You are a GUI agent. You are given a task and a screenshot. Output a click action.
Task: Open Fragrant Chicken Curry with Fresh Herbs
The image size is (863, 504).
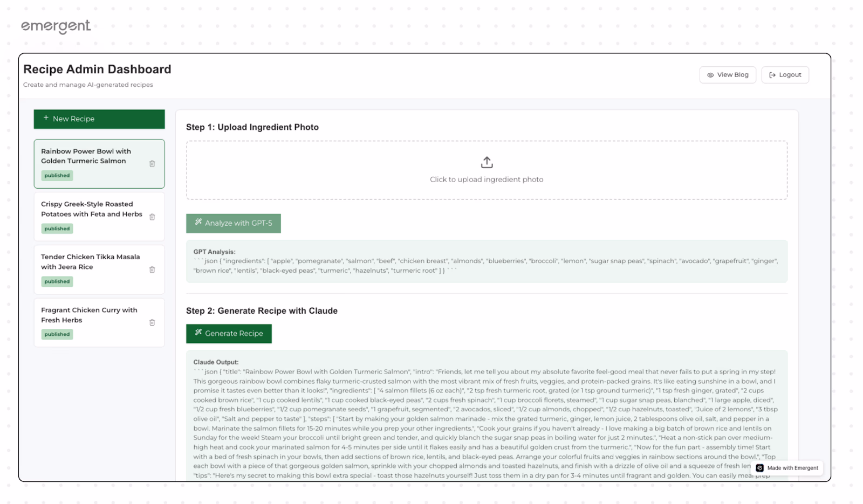pyautogui.click(x=99, y=322)
